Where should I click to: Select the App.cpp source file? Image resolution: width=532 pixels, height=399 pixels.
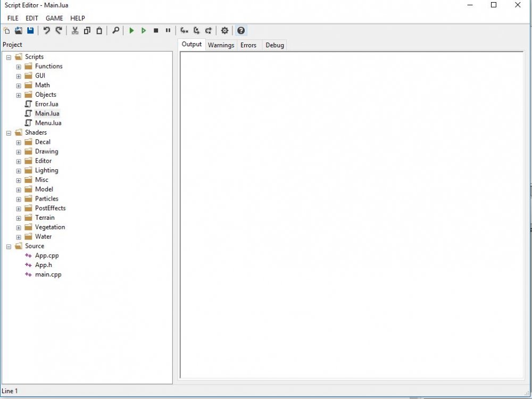pyautogui.click(x=47, y=255)
